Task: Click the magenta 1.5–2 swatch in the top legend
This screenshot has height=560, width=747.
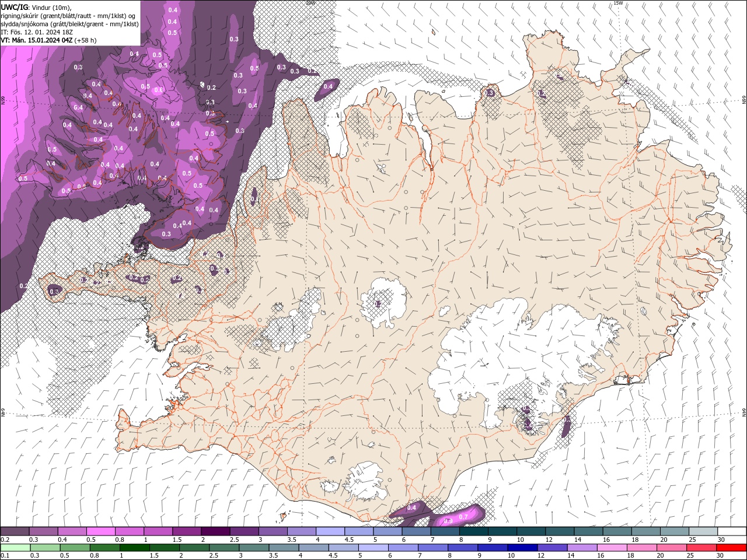Action: (186, 531)
